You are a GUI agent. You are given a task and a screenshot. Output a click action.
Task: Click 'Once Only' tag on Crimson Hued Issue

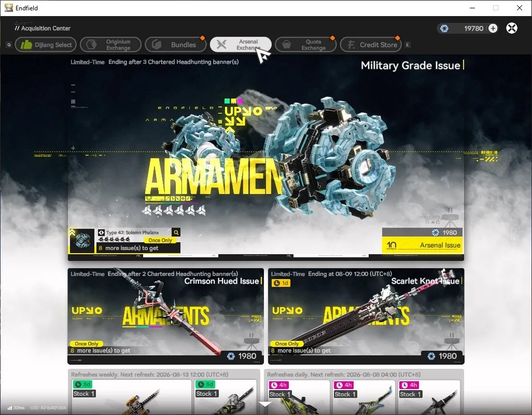coord(87,344)
